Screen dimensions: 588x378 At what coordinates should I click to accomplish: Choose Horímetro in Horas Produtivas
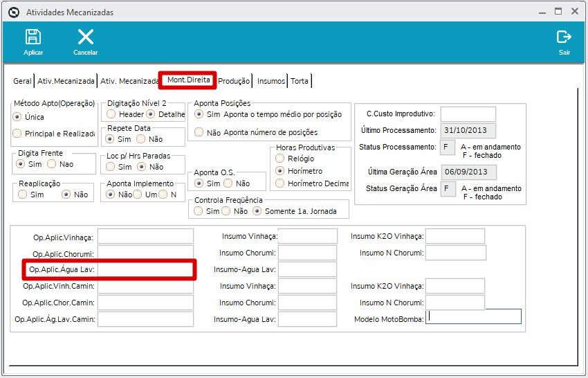pyautogui.click(x=279, y=171)
